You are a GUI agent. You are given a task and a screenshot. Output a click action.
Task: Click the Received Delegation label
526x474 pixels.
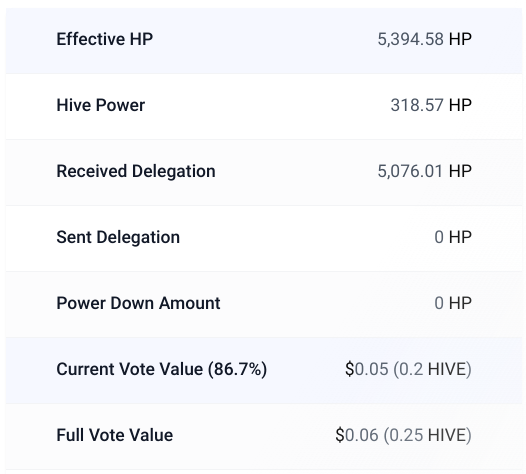(136, 171)
